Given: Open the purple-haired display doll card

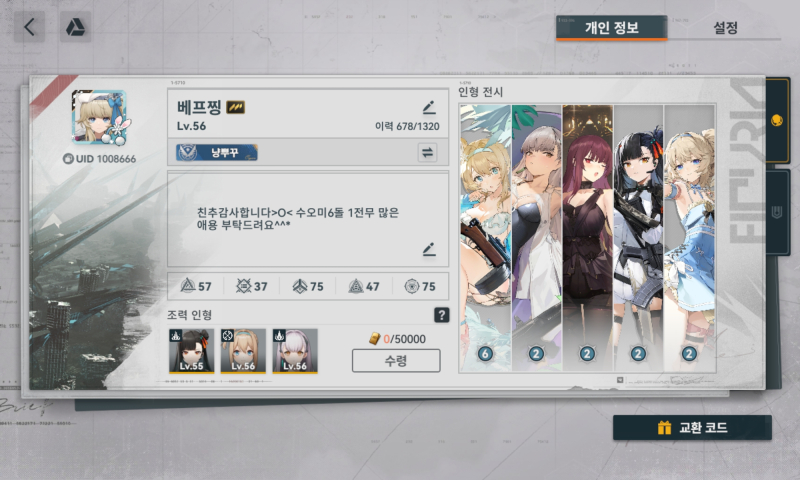Looking at the screenshot, I should click(587, 238).
